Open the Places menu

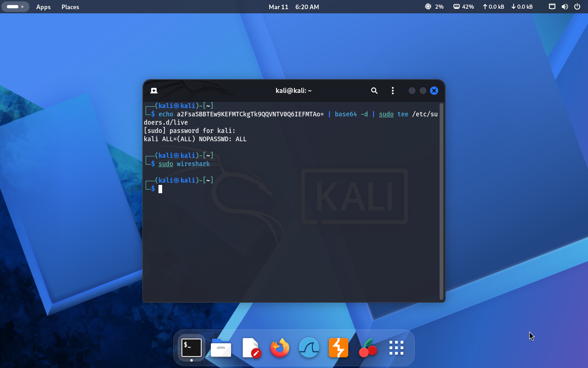[x=70, y=7]
